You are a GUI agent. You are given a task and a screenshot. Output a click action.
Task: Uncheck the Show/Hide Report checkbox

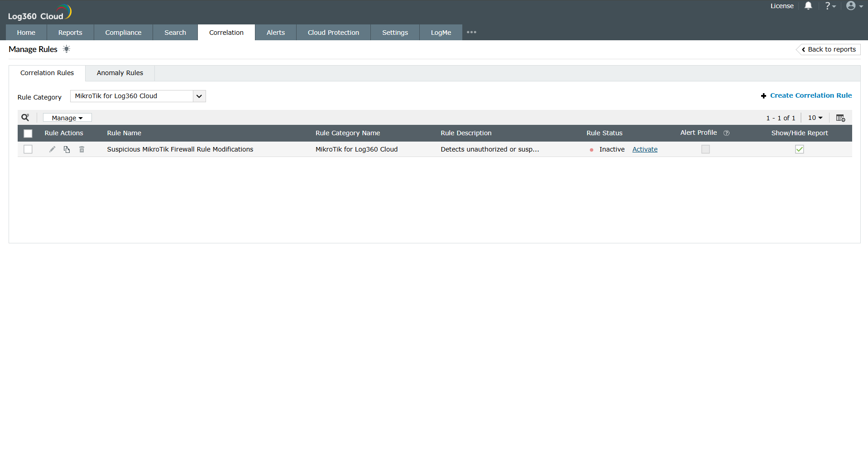(800, 149)
